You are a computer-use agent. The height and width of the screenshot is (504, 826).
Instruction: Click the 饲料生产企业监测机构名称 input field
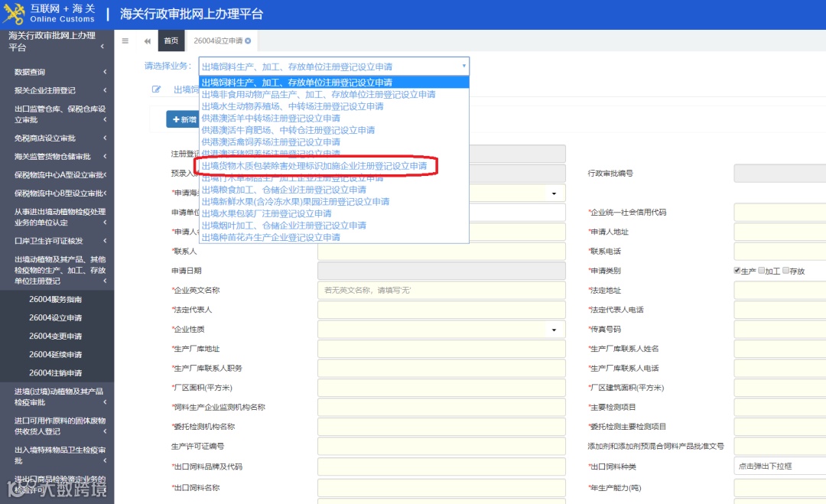[x=441, y=407]
